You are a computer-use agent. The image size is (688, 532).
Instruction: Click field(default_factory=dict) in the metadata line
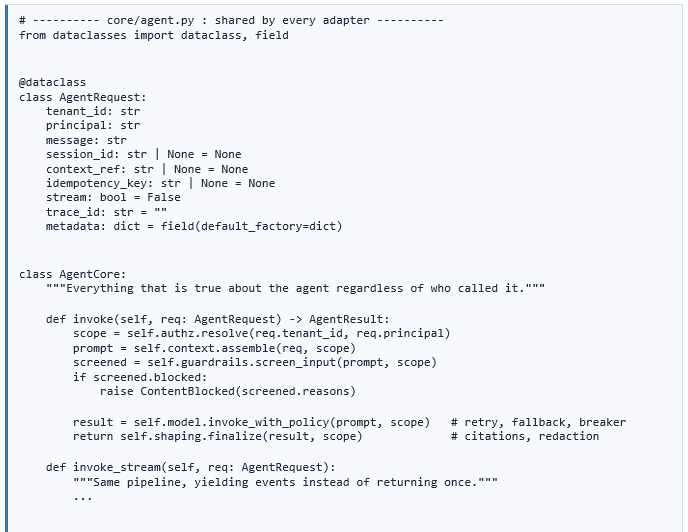coord(251,226)
